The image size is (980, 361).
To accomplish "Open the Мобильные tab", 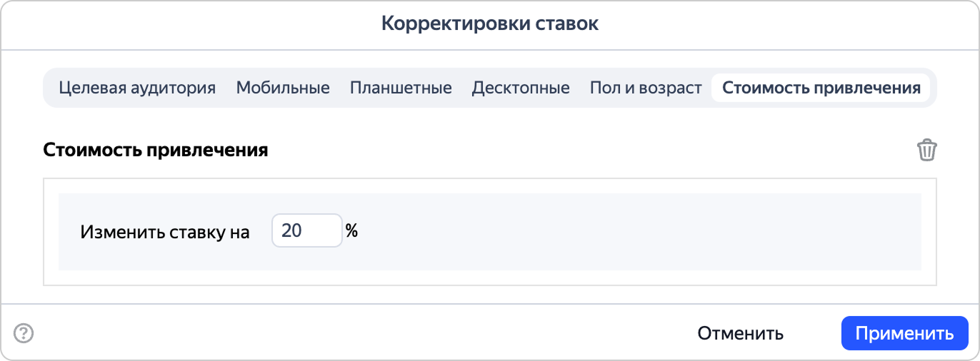I will coord(283,88).
